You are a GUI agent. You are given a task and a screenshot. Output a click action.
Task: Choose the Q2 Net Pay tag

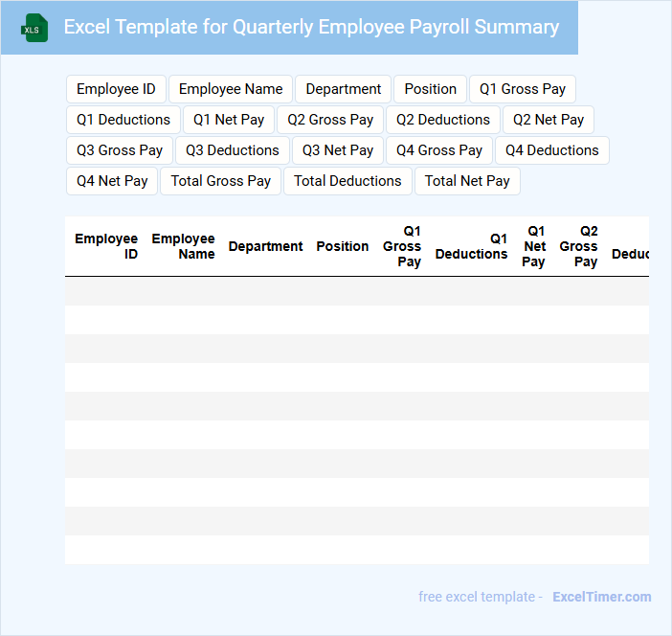pos(549,120)
